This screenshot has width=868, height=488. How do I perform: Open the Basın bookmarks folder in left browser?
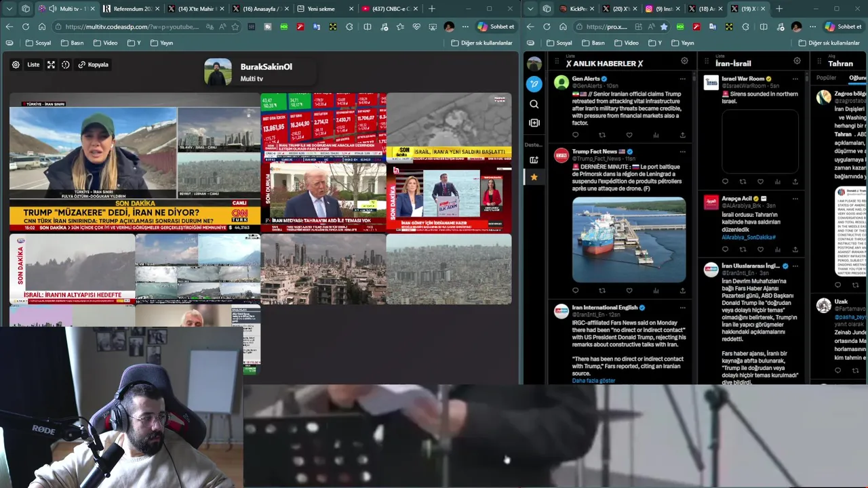[x=73, y=43]
